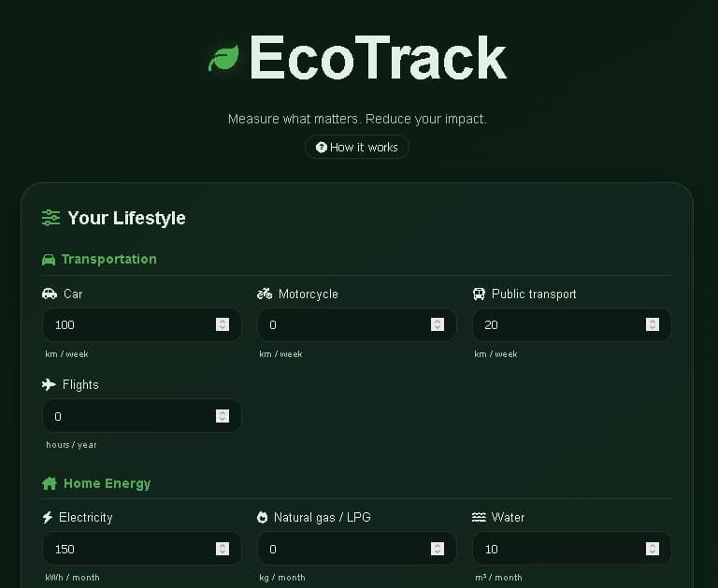The width and height of the screenshot is (718, 588).
Task: Focus the Flights hours per year field
Action: [x=142, y=416]
